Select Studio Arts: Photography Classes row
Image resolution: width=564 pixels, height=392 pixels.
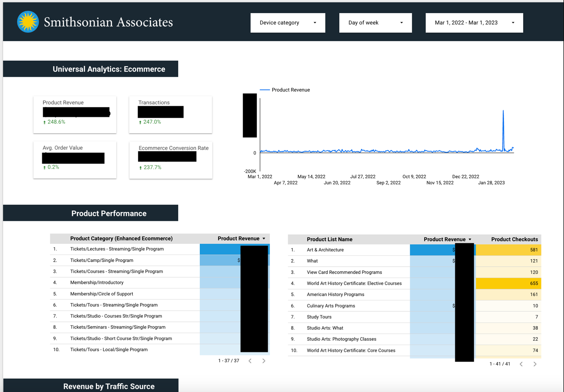coord(414,339)
